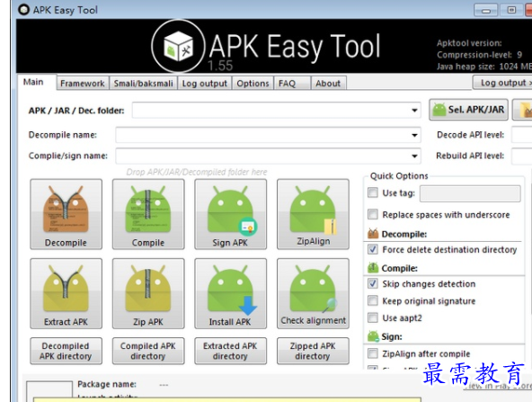Expand the Compile/sign name dropdown
The image size is (532, 402).
(414, 156)
